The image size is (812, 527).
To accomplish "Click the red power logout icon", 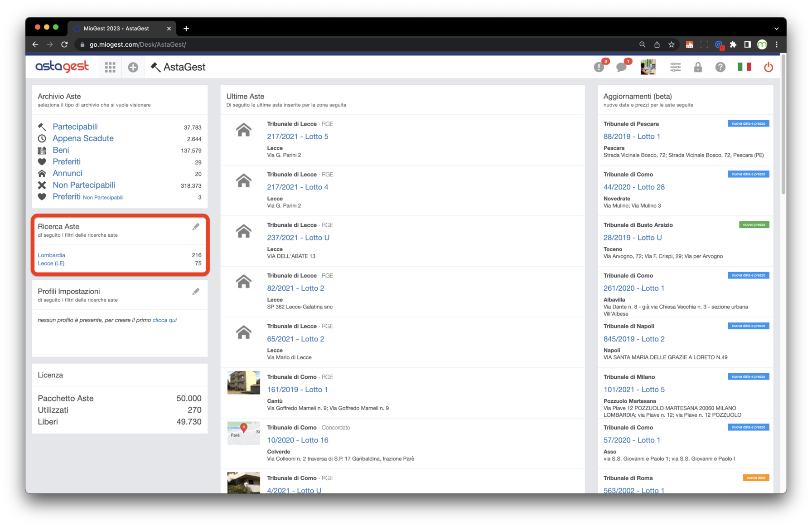I will point(768,67).
